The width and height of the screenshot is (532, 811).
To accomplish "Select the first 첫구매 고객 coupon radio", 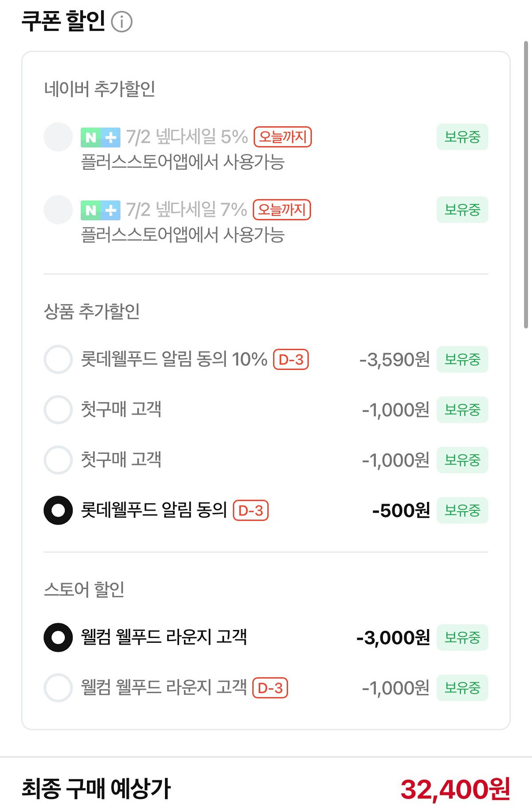I will point(58,409).
